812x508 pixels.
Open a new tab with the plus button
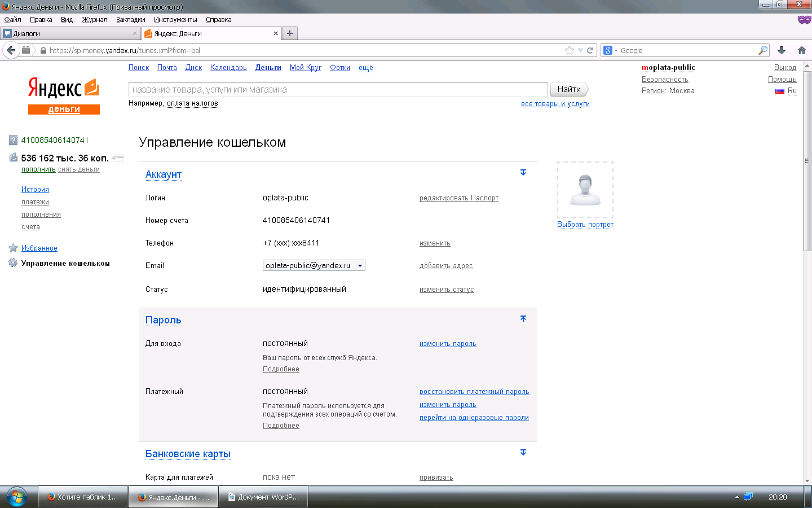(x=290, y=33)
